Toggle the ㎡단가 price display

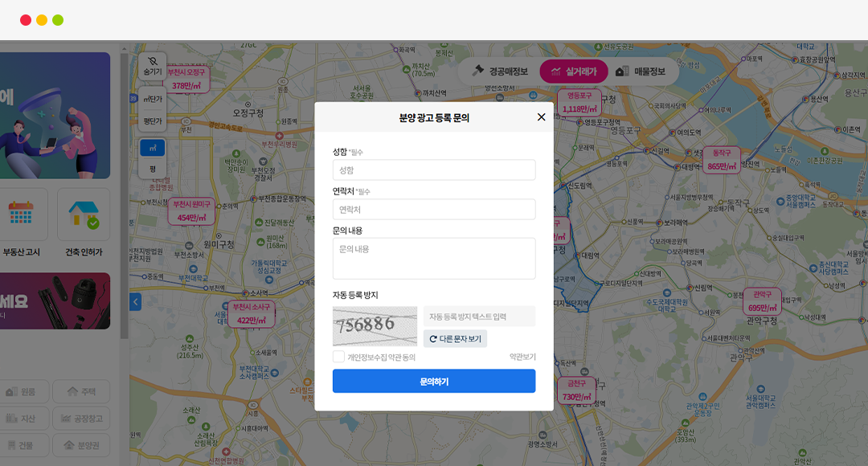tap(153, 99)
